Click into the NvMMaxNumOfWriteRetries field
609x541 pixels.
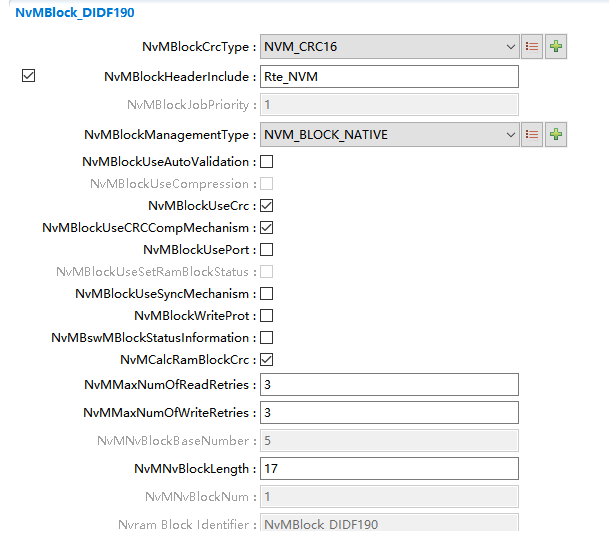click(388, 413)
